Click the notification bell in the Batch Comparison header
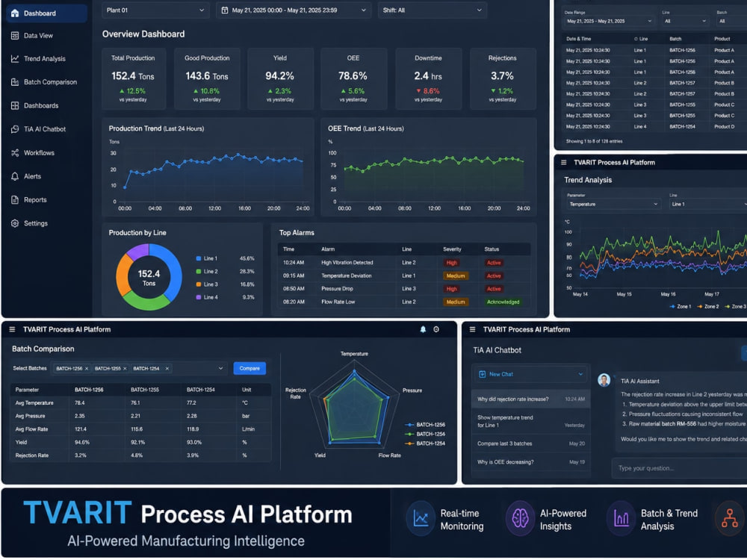 click(423, 329)
